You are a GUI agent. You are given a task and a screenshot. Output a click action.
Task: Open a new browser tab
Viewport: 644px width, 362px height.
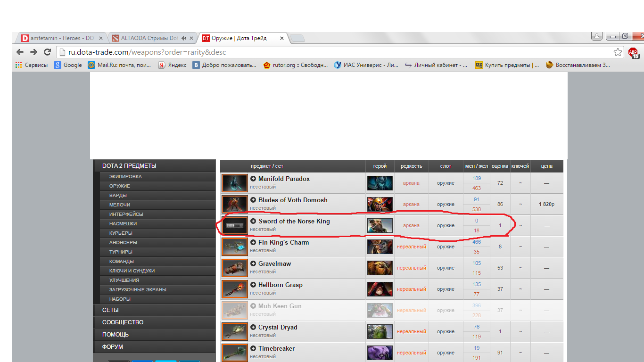pos(297,38)
